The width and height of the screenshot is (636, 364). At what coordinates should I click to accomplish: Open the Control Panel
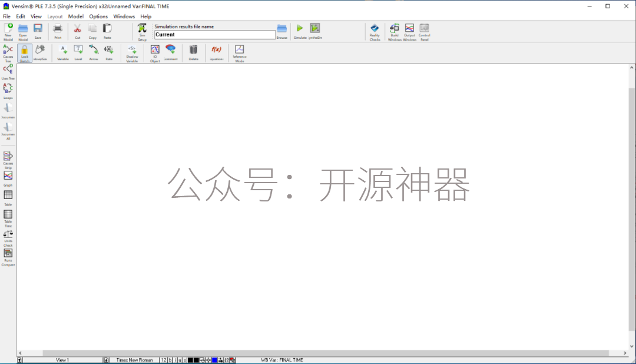pos(424,31)
